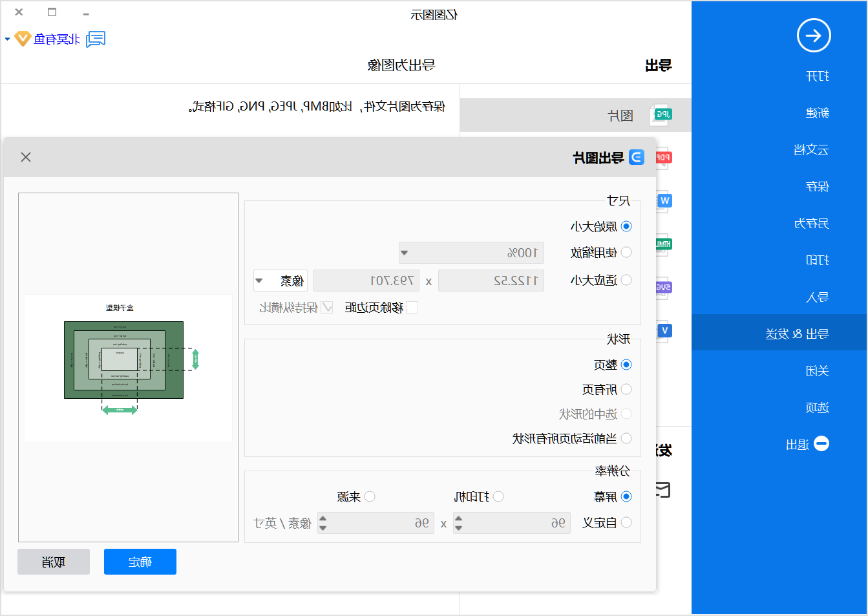Viewport: 868px width, 616px height.
Task: Select the 适应大小 size option
Action: (x=626, y=280)
